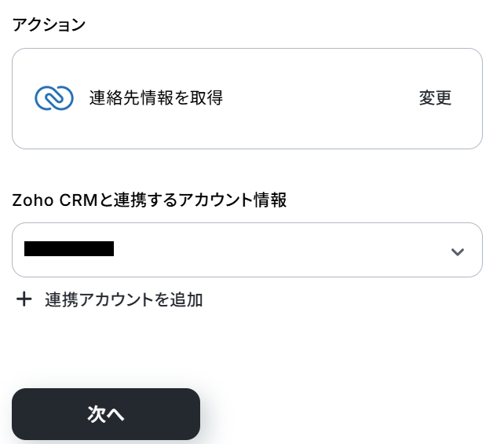Click the blue chain-link logo in card
The image size is (504, 444).
click(x=54, y=98)
